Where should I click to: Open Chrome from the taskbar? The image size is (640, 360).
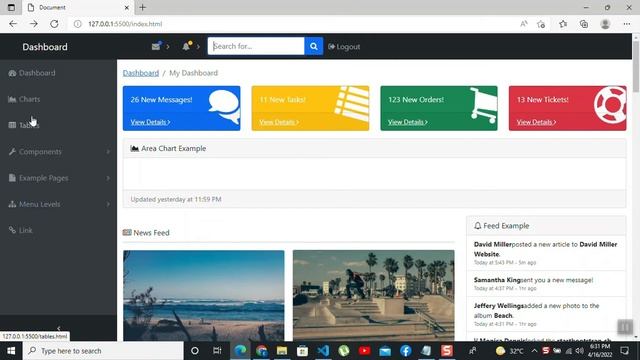(x=261, y=351)
